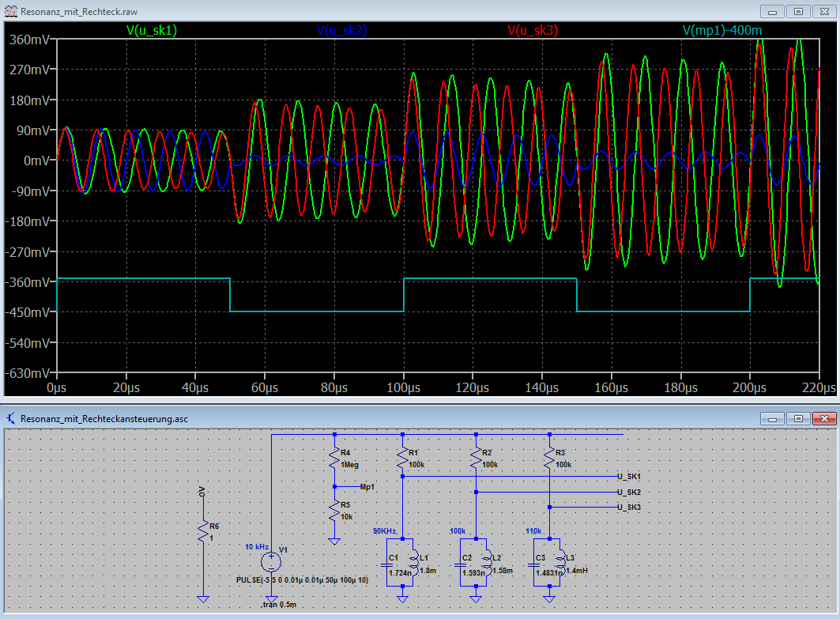840x619 pixels.
Task: Click the V1 voltage source symbol
Action: (x=271, y=562)
